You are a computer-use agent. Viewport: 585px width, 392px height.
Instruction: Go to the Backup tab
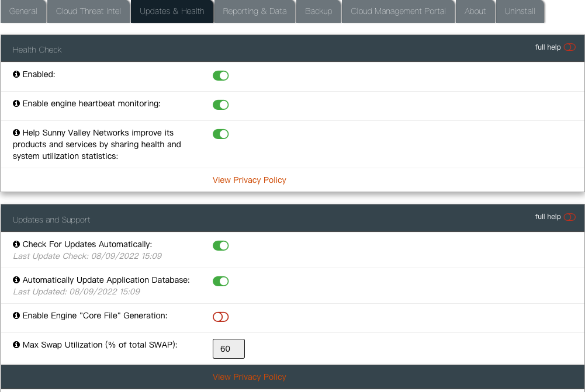[x=319, y=11]
